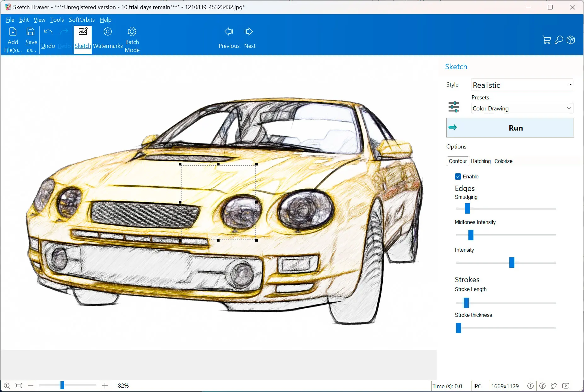Disable the Enable checkbox under Contour
The width and height of the screenshot is (584, 392).
[458, 176]
